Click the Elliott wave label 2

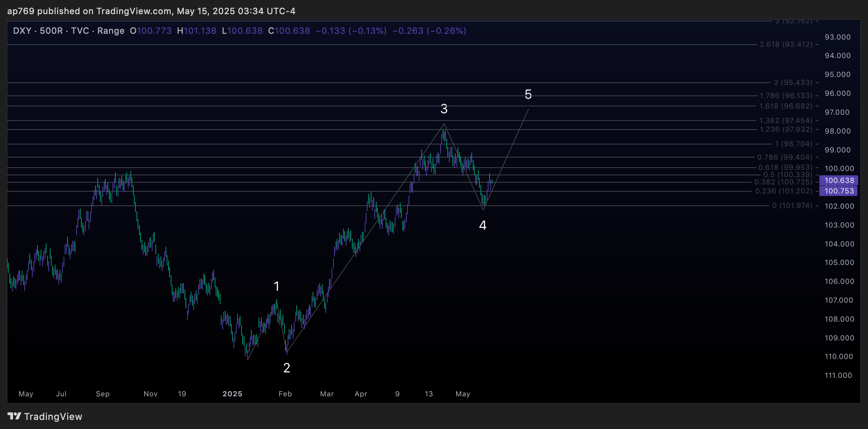pos(287,368)
